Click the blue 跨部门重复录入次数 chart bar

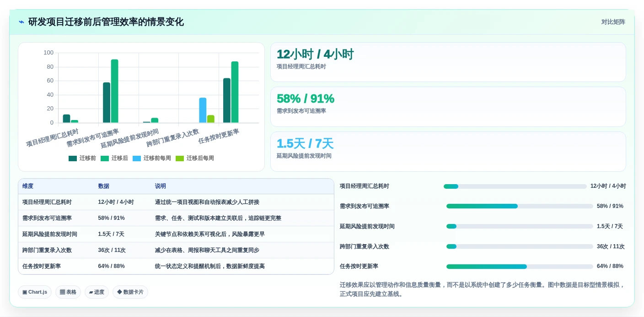pos(203,110)
